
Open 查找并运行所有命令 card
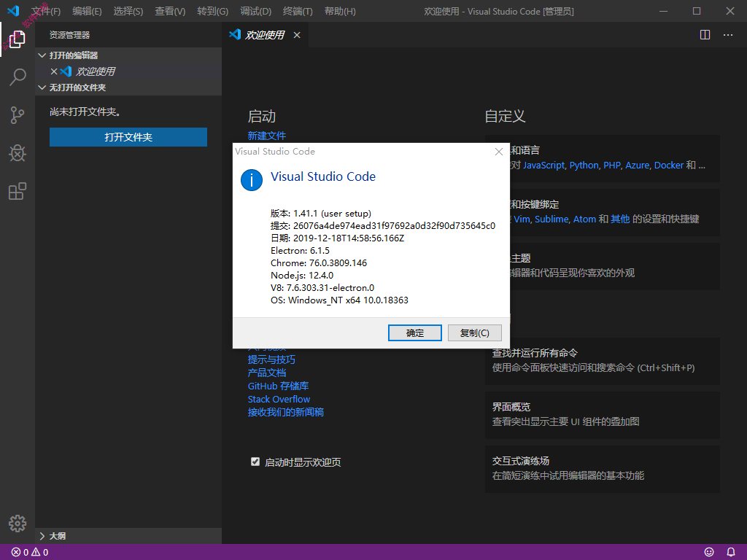click(602, 361)
